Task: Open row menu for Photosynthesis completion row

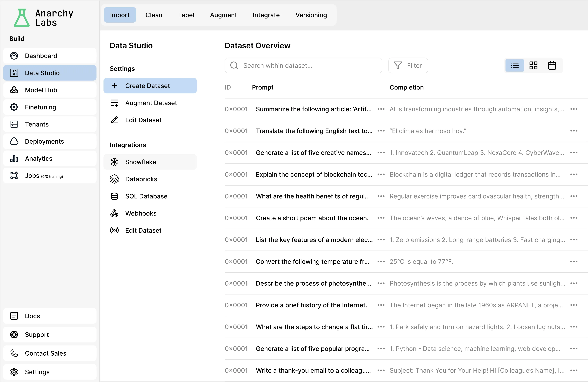Action: click(x=574, y=283)
